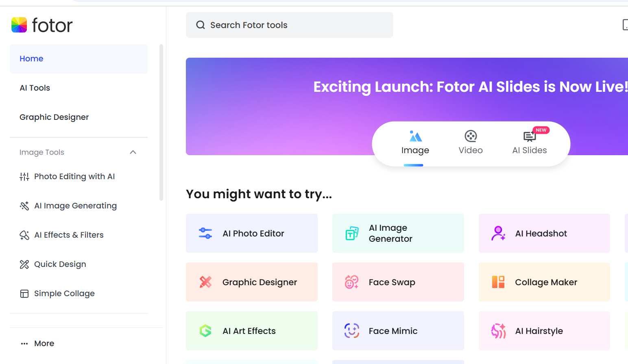Open the AI Image Generating link

75,206
